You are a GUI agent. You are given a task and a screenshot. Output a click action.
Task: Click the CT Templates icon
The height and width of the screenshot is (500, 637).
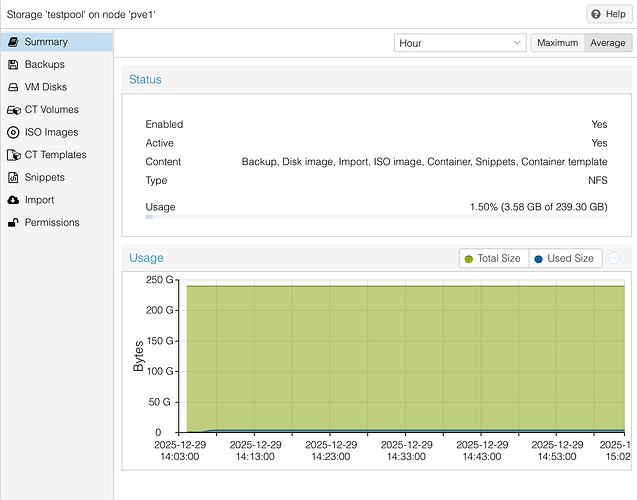click(13, 155)
